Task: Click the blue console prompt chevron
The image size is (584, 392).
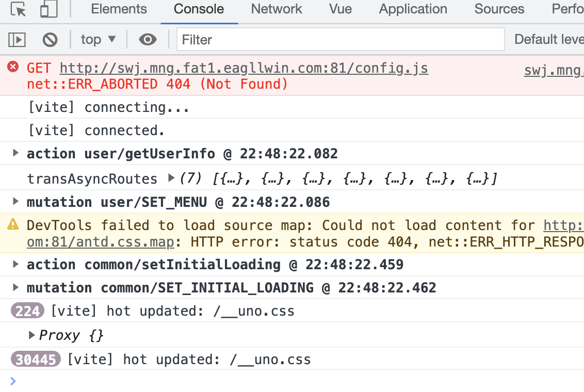Action: [13, 381]
